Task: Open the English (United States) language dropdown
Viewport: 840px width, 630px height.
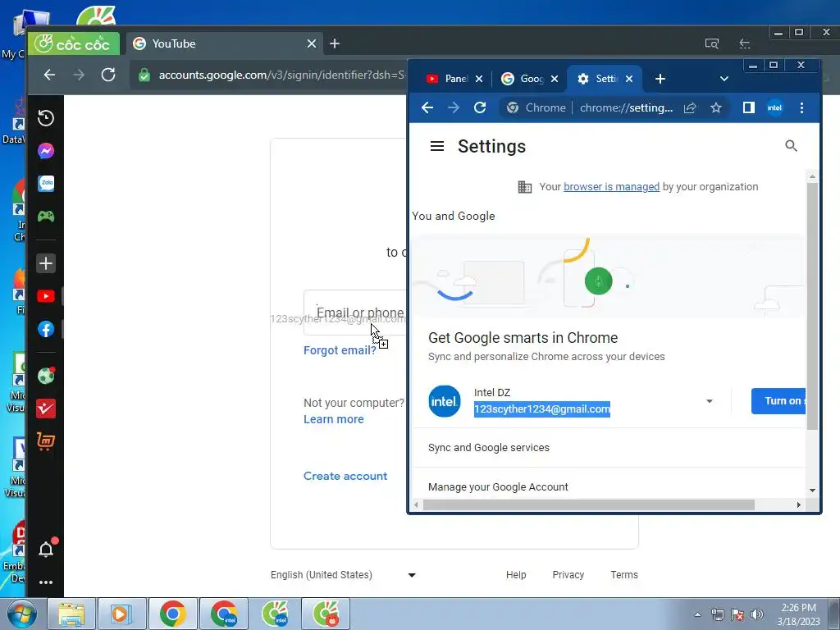Action: coord(344,575)
